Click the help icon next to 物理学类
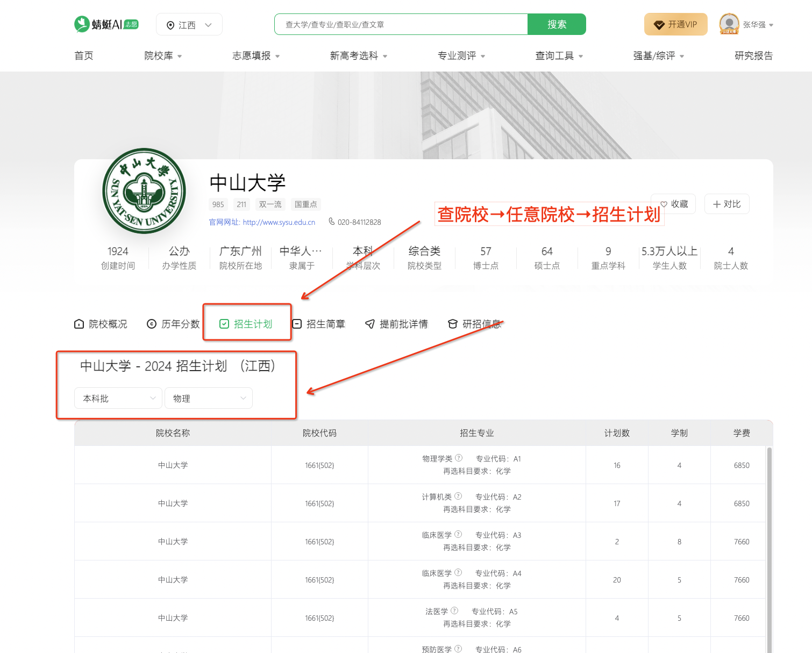This screenshot has width=812, height=653. click(459, 458)
